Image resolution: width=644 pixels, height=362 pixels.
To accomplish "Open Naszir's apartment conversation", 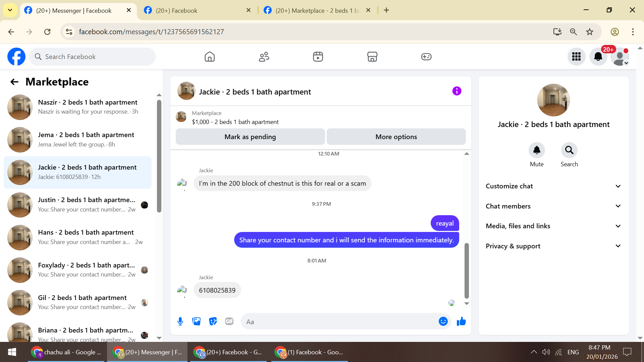I will click(x=78, y=107).
